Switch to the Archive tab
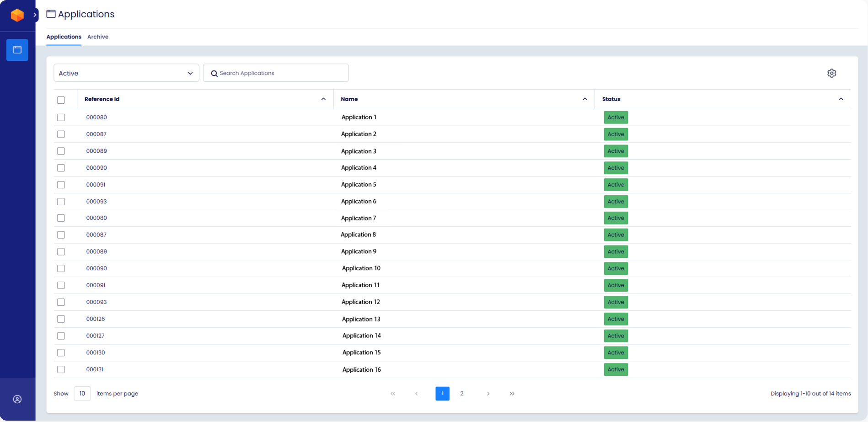 pyautogui.click(x=97, y=37)
